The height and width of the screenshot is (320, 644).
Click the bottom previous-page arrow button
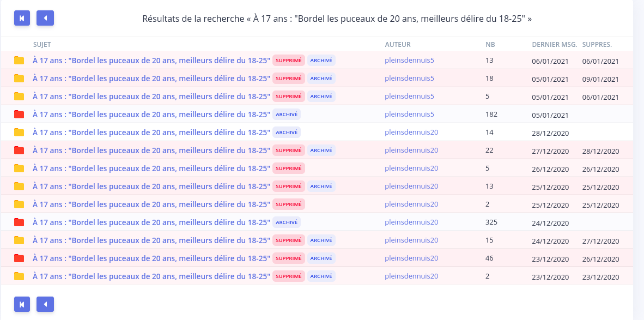pos(45,304)
